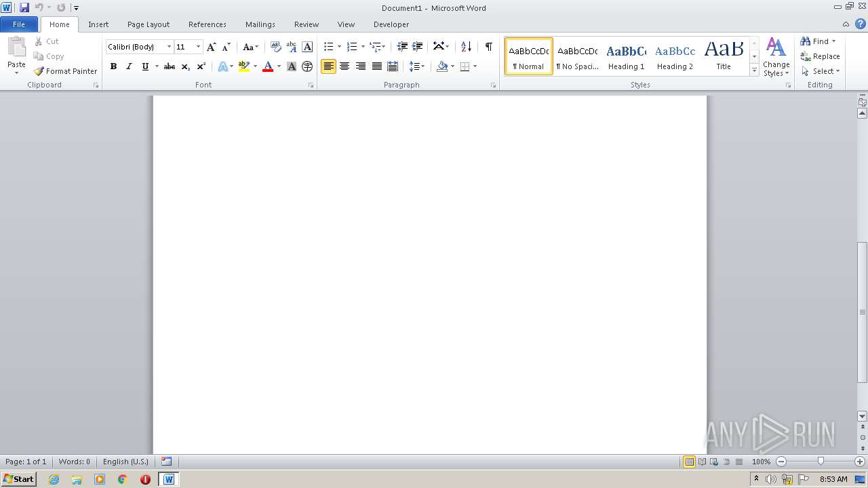Center align the paragraph
868x488 pixels.
coord(344,66)
